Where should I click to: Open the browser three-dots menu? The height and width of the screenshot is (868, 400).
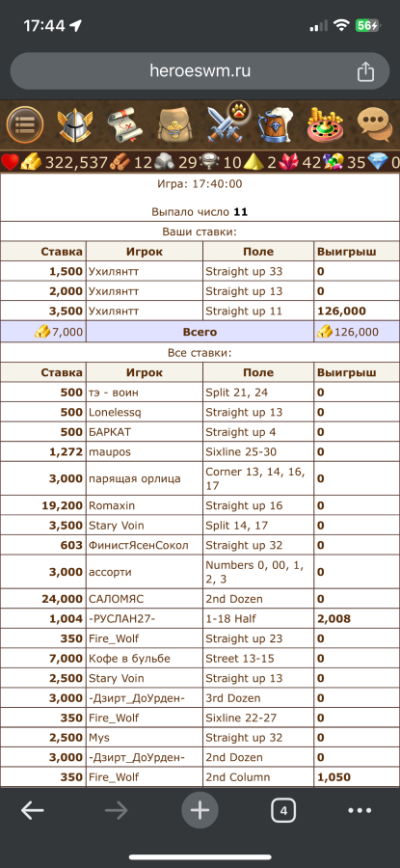[x=360, y=811]
